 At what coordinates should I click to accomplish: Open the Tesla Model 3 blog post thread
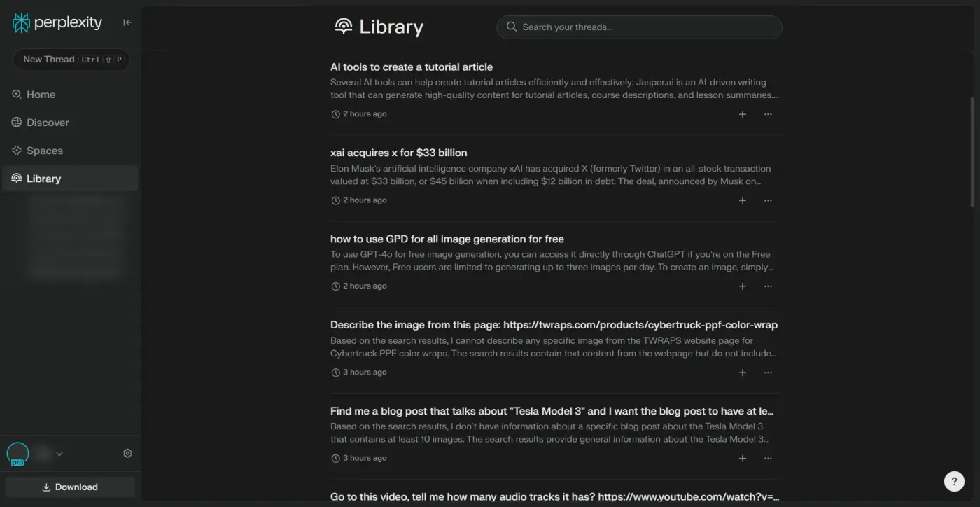coord(552,411)
